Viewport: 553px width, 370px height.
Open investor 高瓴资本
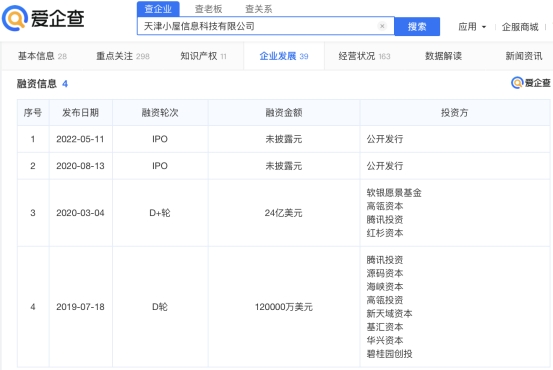(x=385, y=206)
